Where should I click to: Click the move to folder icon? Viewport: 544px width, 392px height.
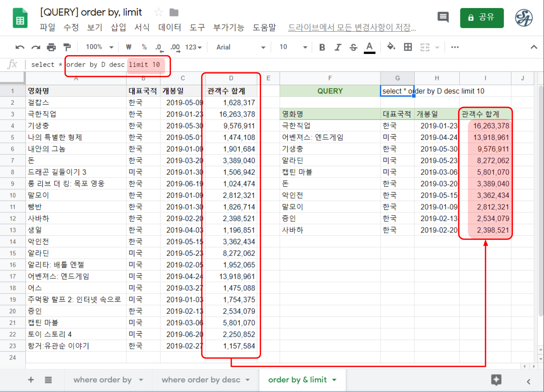click(x=174, y=13)
